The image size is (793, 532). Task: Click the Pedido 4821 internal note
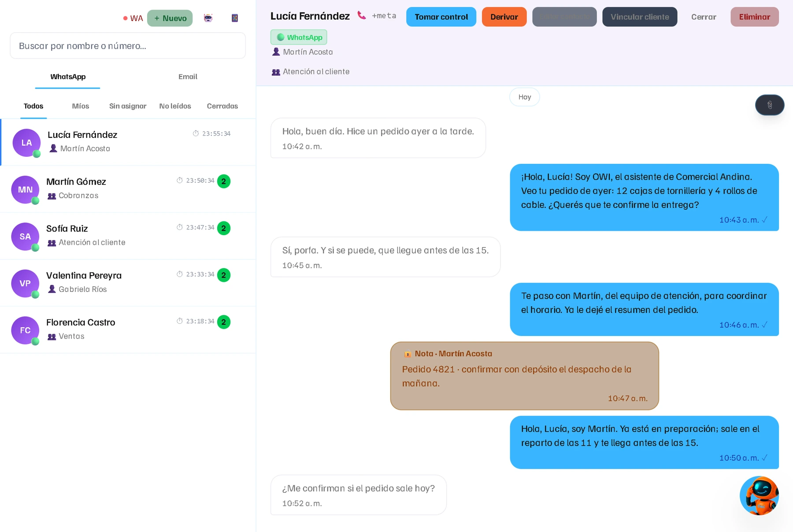[524, 376]
